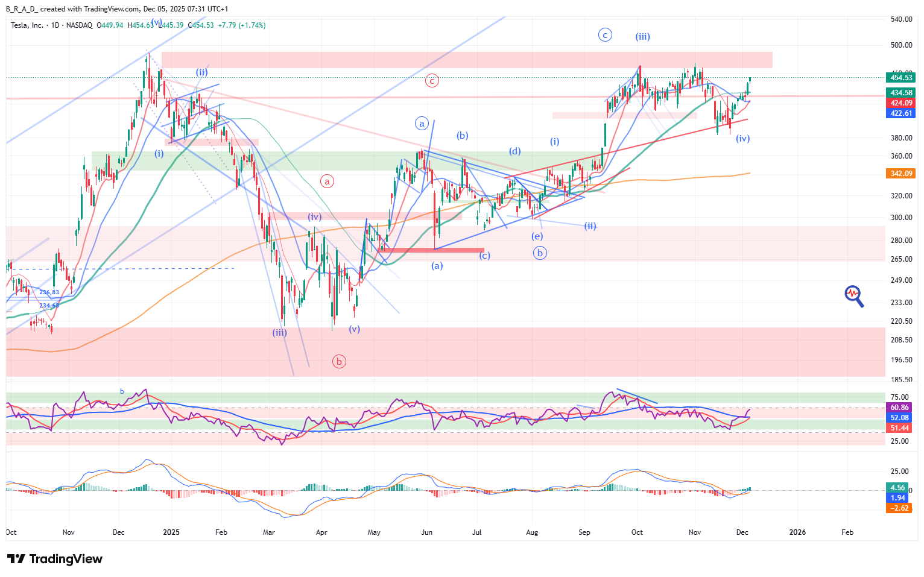The width and height of the screenshot is (924, 577).
Task: Select the Jul label on the time axis
Action: click(477, 532)
